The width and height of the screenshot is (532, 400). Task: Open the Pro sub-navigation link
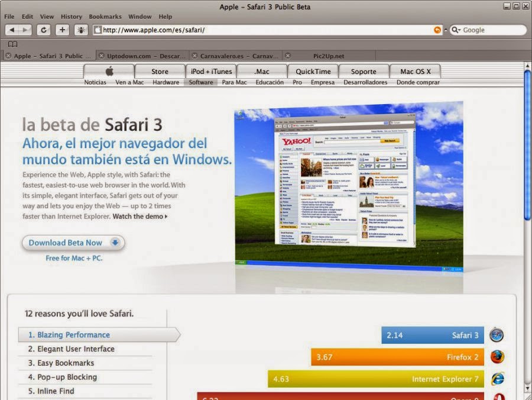[x=297, y=82]
